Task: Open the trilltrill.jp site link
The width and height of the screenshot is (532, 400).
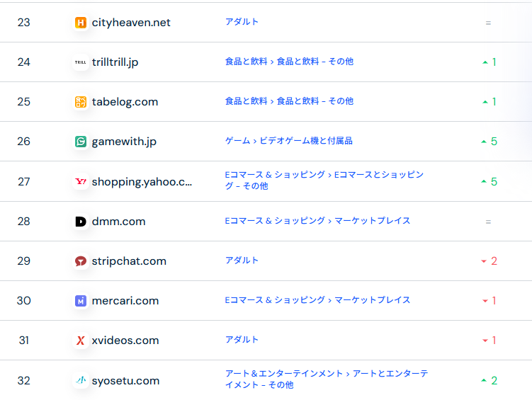Action: (x=115, y=62)
